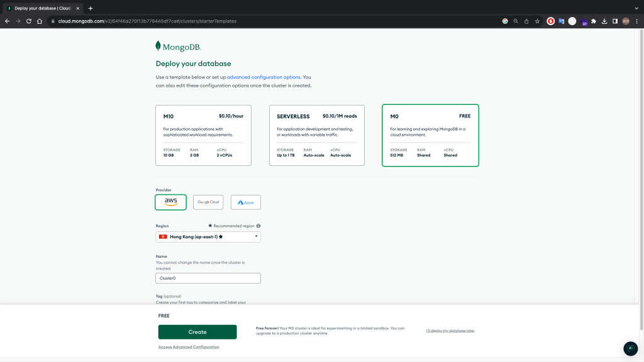The image size is (644, 362).
Task: Choose Google Cloud as the provider
Action: pos(208,202)
